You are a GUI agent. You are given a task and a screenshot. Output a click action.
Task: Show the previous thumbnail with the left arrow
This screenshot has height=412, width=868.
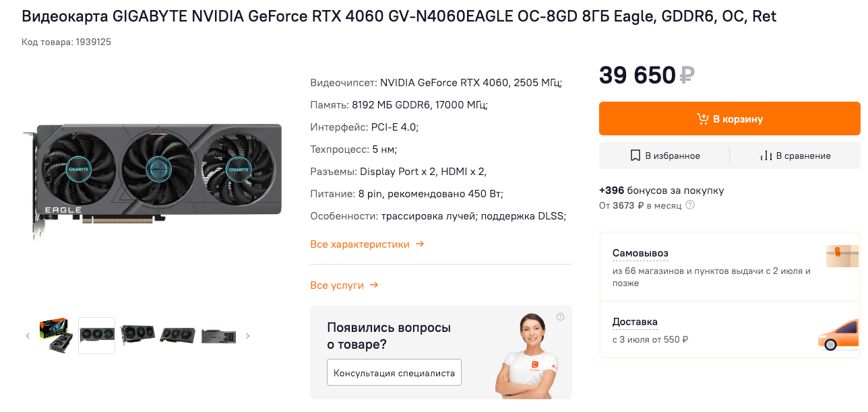[x=28, y=336]
